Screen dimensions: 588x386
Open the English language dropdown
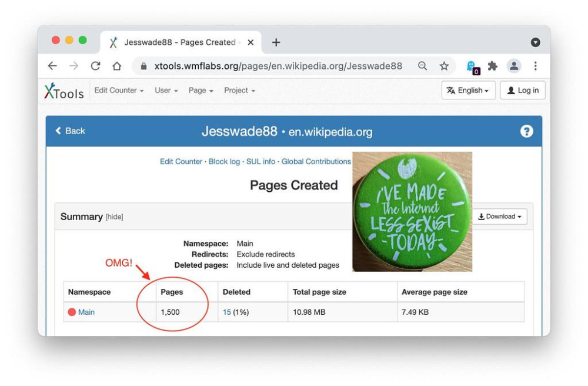pos(468,91)
